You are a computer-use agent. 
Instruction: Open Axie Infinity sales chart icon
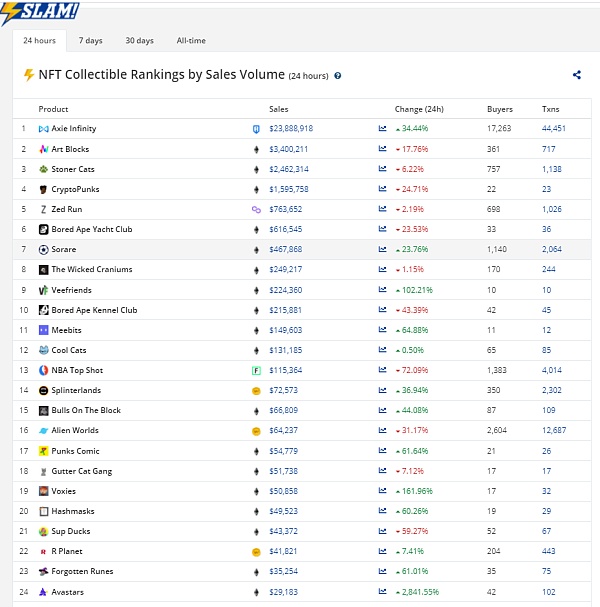click(x=382, y=128)
